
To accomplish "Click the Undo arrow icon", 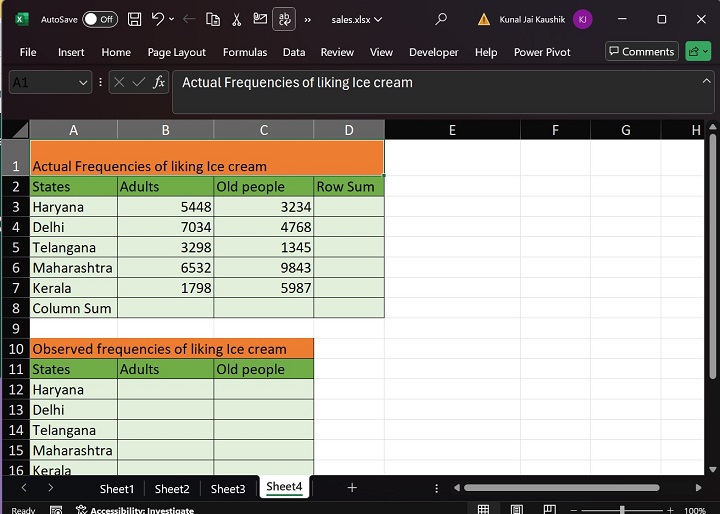I will point(158,19).
